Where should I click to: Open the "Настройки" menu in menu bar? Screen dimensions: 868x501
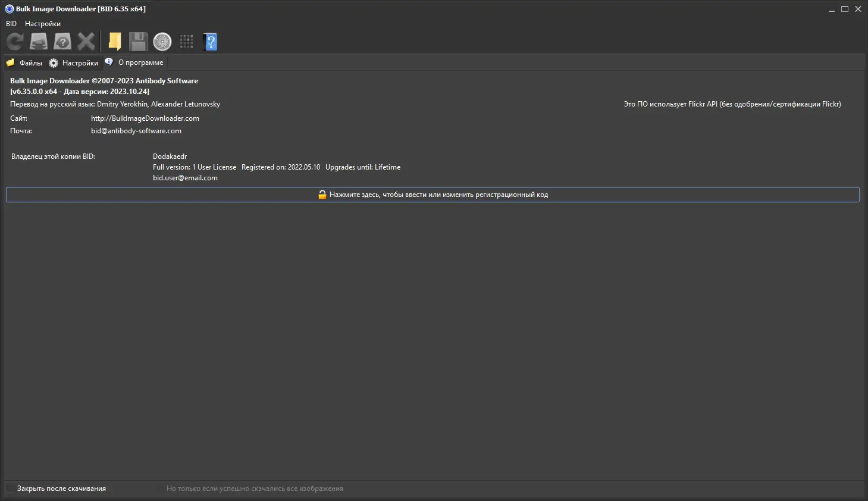[x=43, y=24]
